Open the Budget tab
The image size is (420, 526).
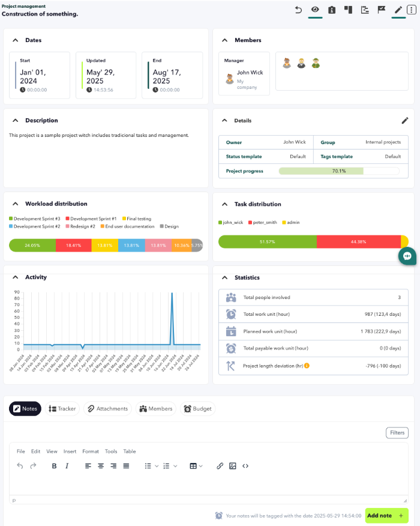tap(198, 408)
